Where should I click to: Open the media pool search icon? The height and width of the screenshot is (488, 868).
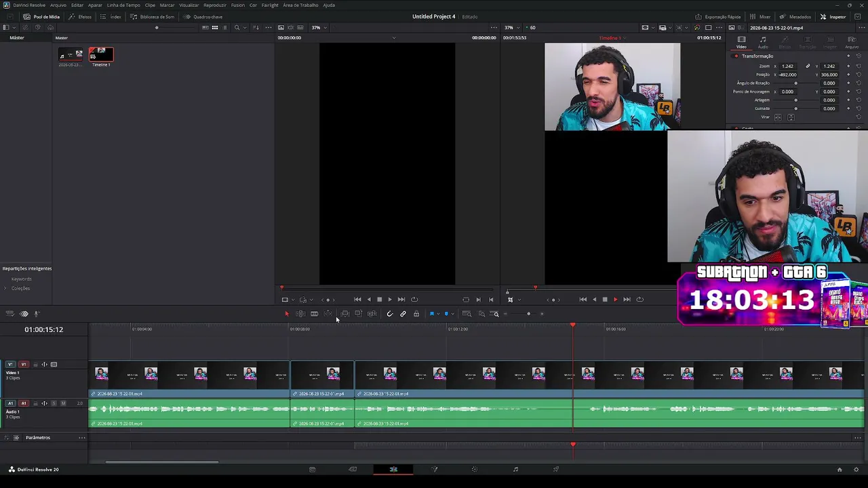tap(237, 28)
